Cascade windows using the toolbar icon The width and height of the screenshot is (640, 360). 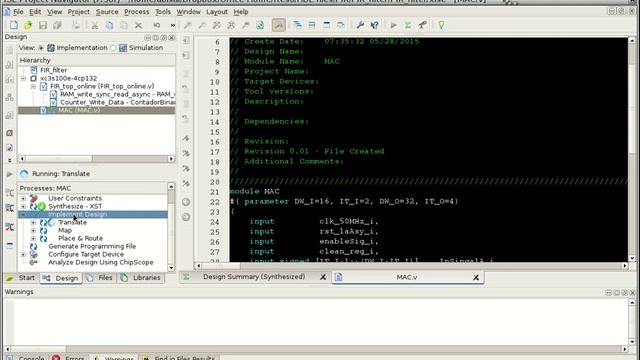tap(297, 25)
